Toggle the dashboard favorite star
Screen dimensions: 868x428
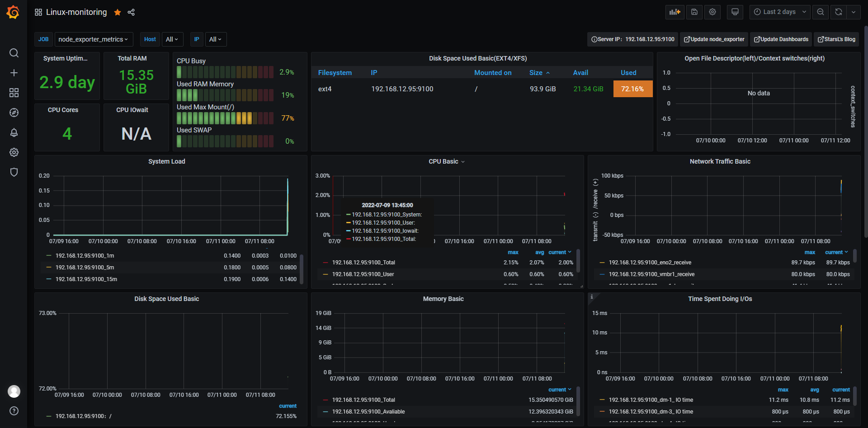coord(118,12)
